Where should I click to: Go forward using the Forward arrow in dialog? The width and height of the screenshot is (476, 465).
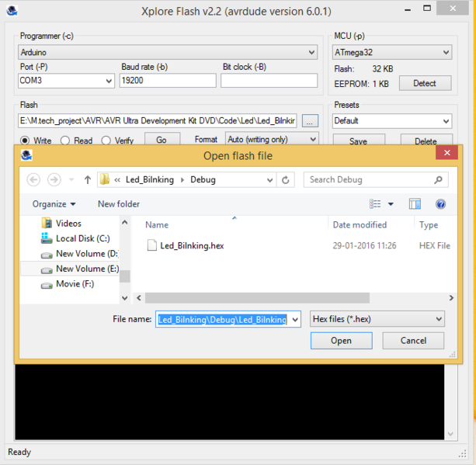point(54,179)
